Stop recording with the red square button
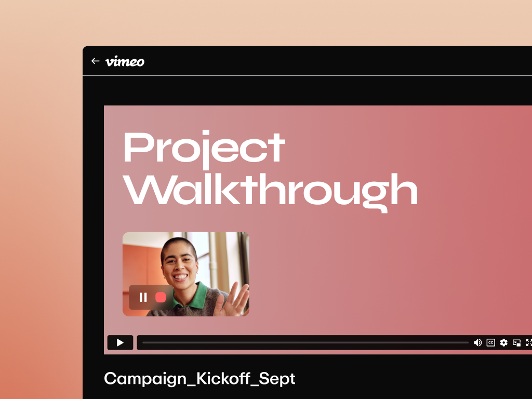 click(161, 297)
